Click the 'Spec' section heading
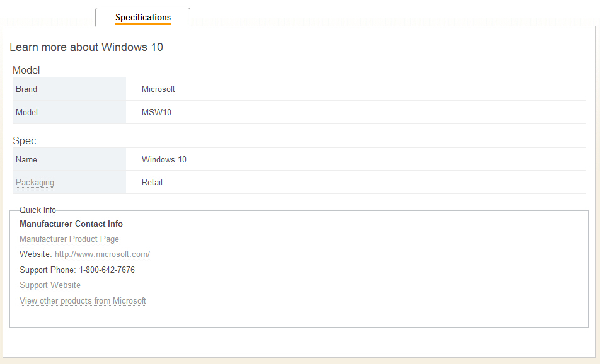This screenshot has height=364, width=600. 24,140
